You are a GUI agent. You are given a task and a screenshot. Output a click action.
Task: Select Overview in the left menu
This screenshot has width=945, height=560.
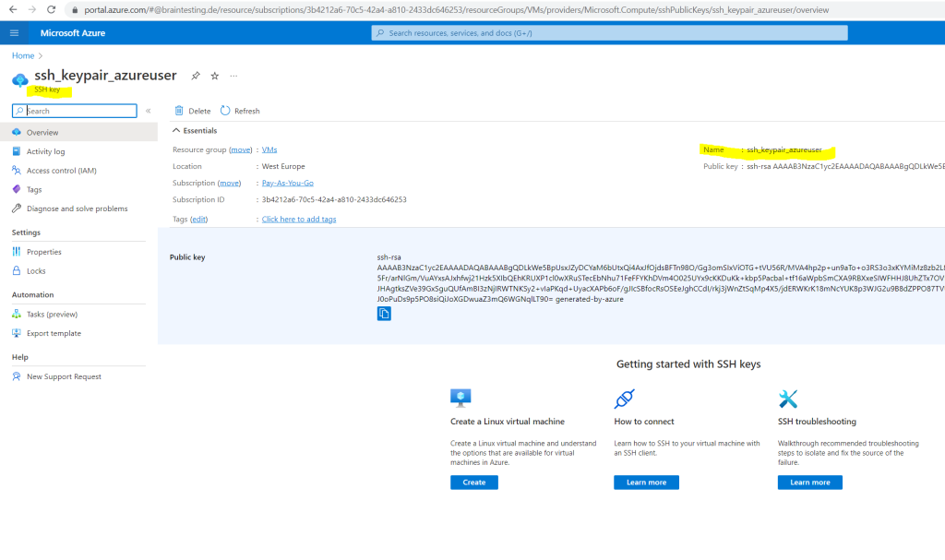pos(79,133)
